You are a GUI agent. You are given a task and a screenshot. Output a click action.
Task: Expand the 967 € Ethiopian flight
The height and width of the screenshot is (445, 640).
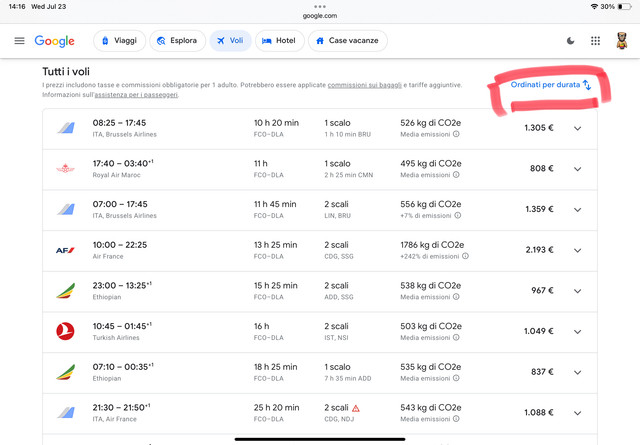click(578, 291)
